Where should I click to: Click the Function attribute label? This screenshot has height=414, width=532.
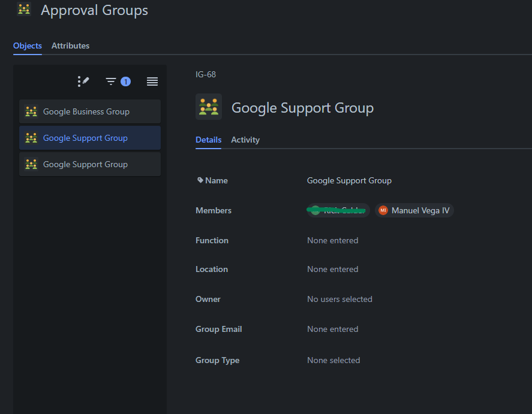tap(212, 240)
